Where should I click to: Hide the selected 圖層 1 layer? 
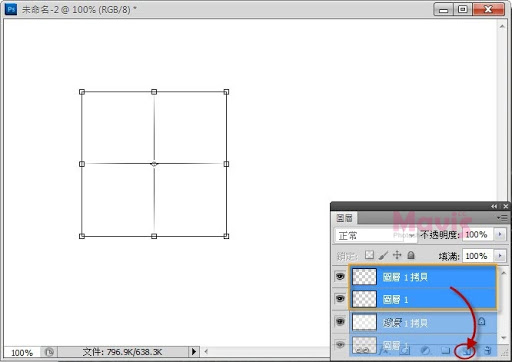pyautogui.click(x=340, y=299)
